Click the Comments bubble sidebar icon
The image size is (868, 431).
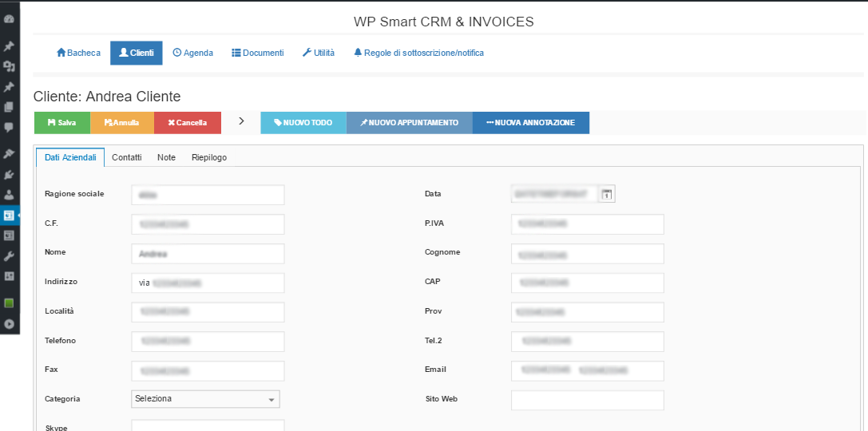pyautogui.click(x=9, y=126)
